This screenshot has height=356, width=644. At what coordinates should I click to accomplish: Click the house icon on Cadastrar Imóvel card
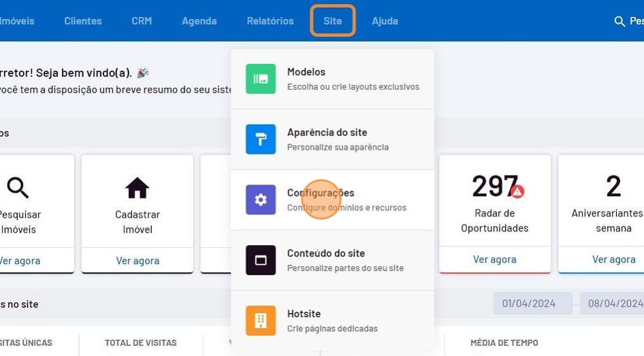tap(137, 188)
